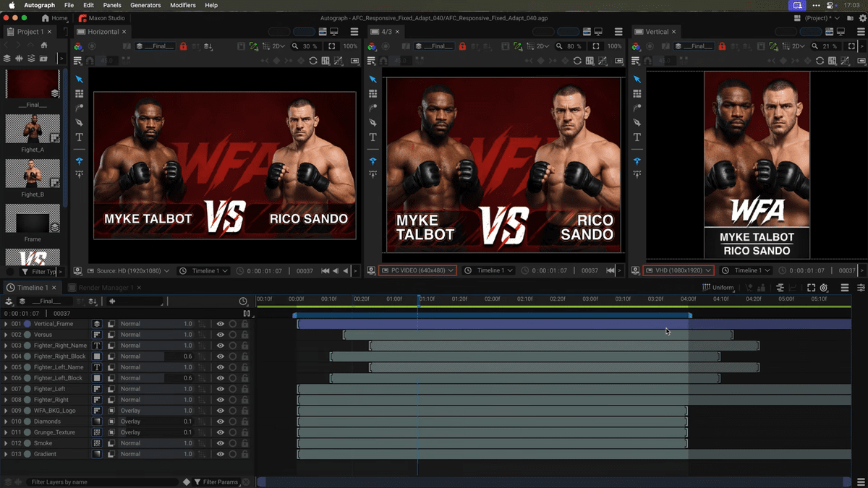Open the PC VIDEO (640x480) format dropdown

pos(417,270)
